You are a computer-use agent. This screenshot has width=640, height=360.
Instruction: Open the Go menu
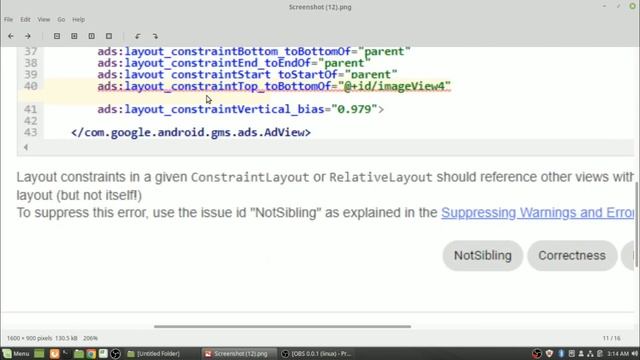point(61,19)
